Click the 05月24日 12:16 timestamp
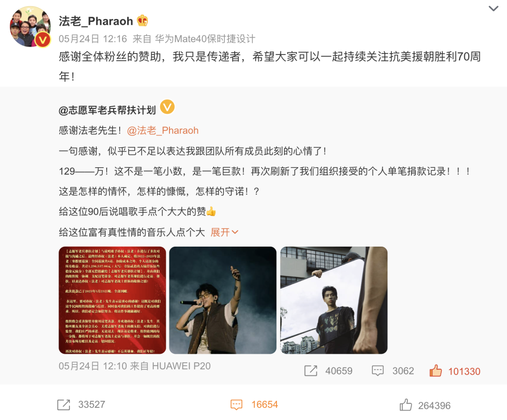The width and height of the screenshot is (507, 420). click(93, 39)
